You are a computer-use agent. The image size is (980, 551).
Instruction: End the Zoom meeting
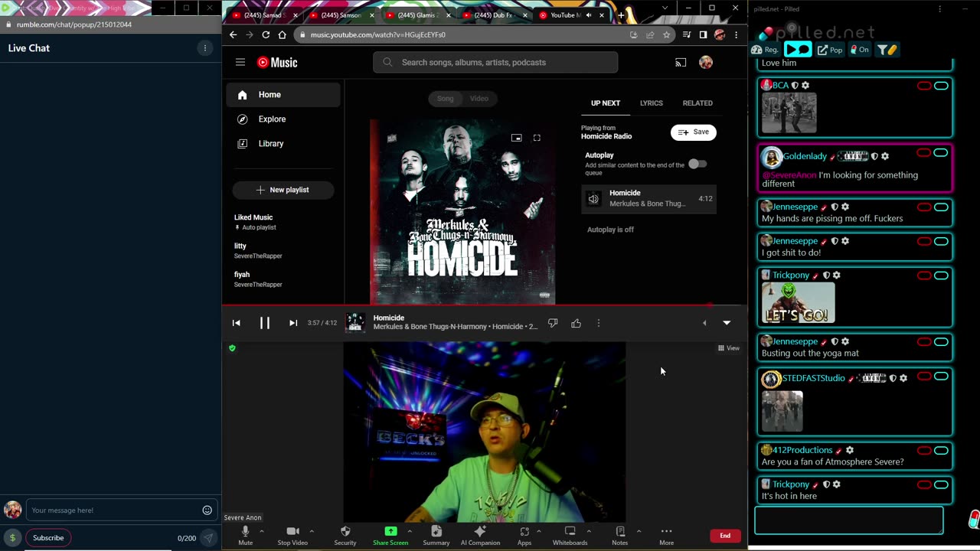tap(725, 536)
